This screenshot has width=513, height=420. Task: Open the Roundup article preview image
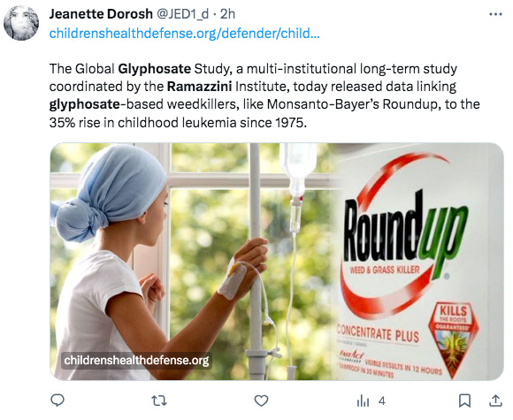(277, 262)
